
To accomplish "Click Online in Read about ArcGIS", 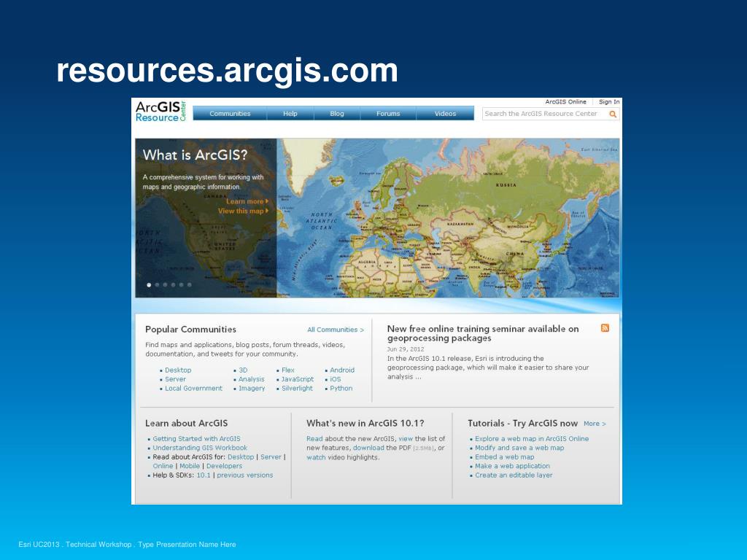I will pos(163,466).
